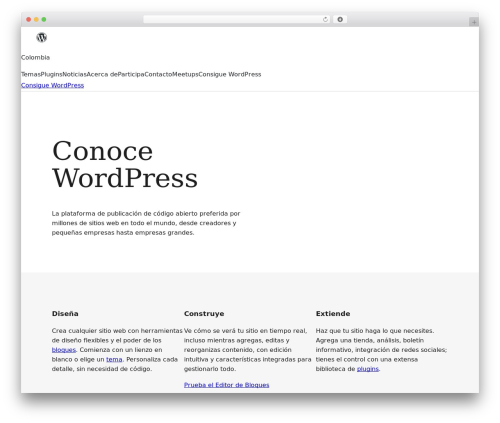Screen dimensions: 500x423
Task: Open a new tab with plus button
Action: point(474,22)
